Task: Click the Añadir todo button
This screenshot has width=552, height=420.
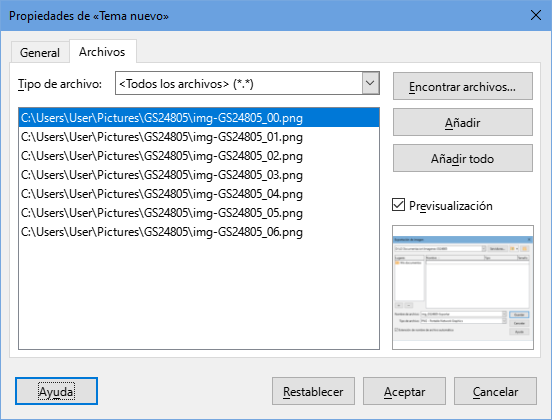Action: coord(463,158)
